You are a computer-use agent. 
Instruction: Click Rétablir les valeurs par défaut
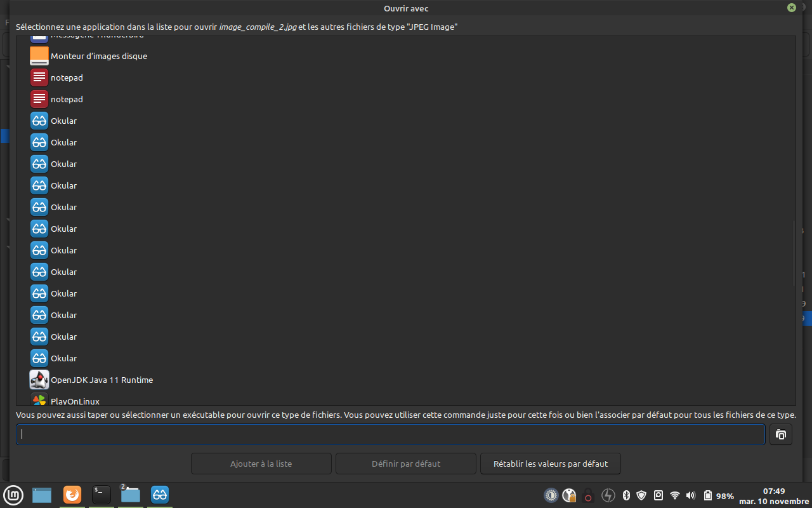click(x=551, y=464)
